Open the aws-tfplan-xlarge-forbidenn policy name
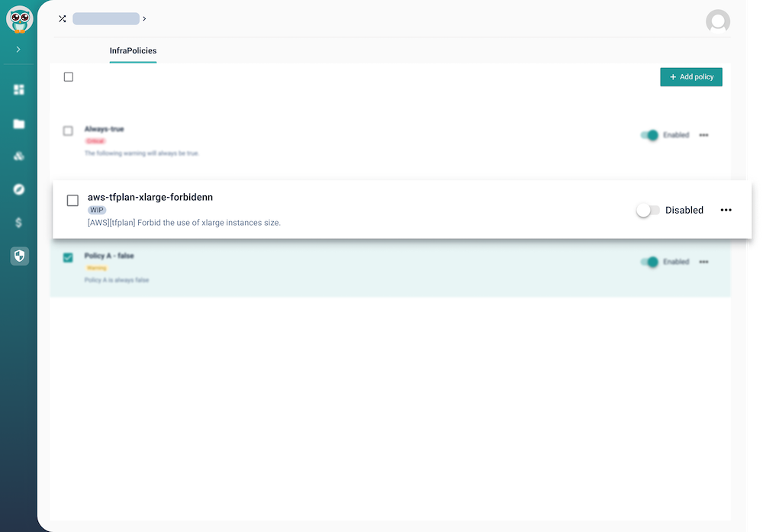The image size is (763, 532). pos(150,197)
